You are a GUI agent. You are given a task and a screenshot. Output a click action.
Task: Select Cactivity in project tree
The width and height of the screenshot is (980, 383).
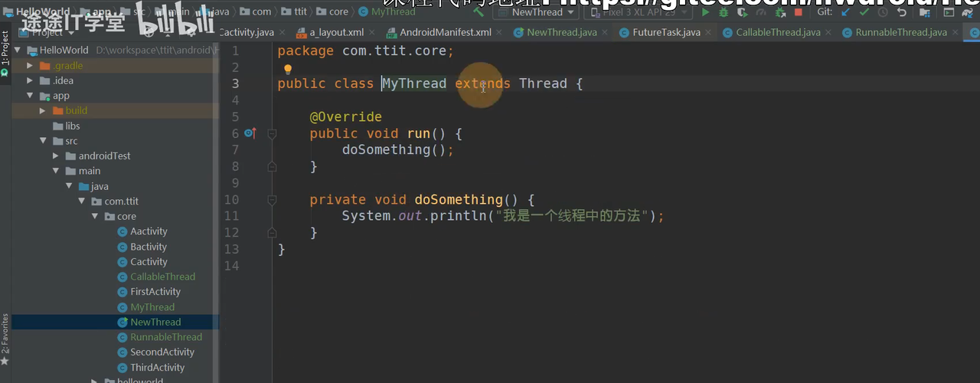149,262
